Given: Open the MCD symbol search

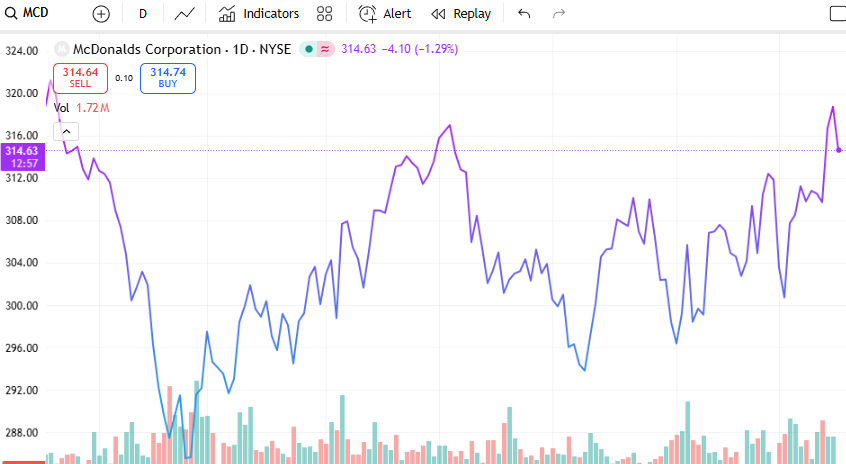Looking at the screenshot, I should pos(27,13).
